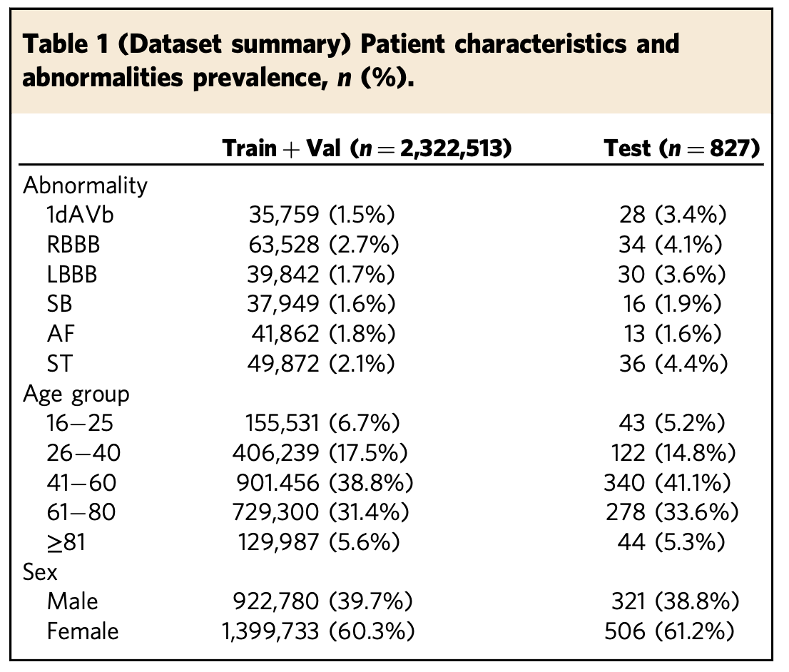The width and height of the screenshot is (789, 672).
Task: Click the SB row label
Action: tap(60, 305)
